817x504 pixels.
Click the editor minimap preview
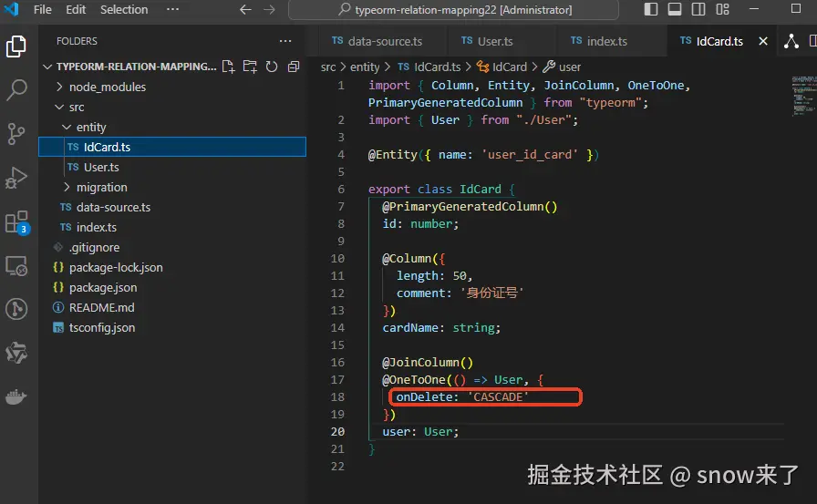(x=803, y=97)
